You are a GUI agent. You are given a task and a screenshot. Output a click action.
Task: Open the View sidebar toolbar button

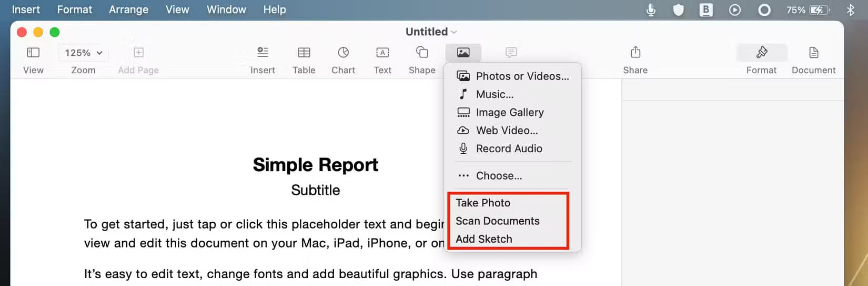click(33, 53)
